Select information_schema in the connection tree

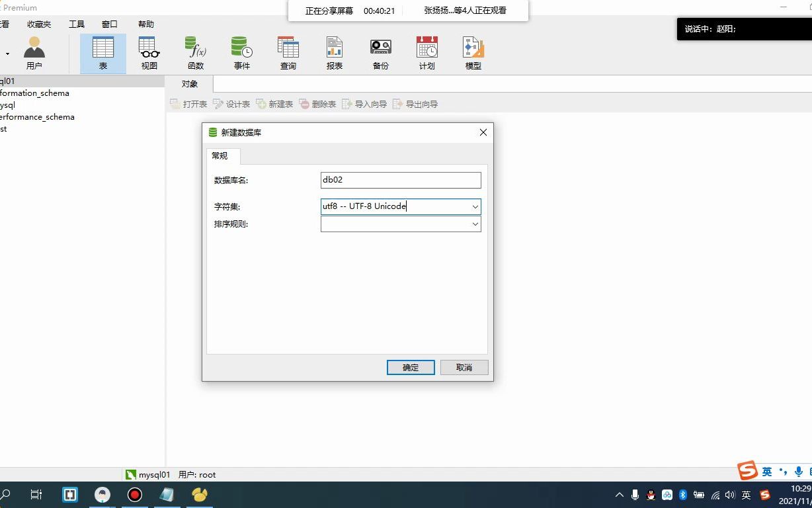pos(34,93)
